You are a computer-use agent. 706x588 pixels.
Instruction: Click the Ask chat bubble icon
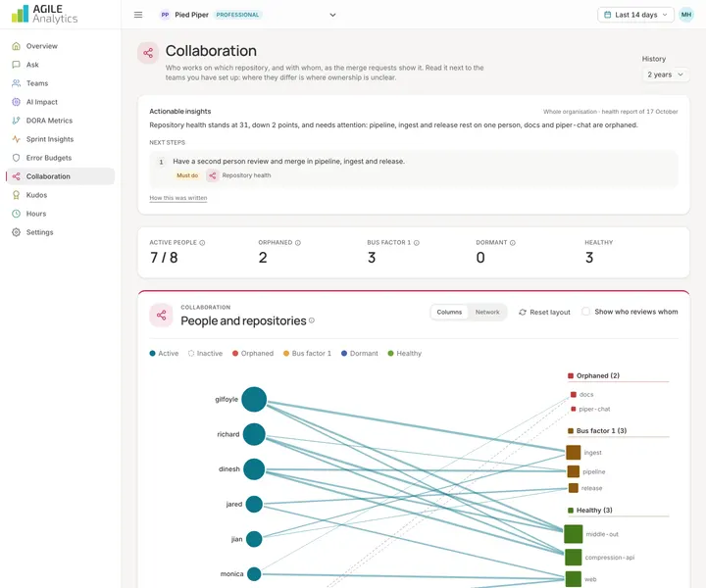[17, 65]
